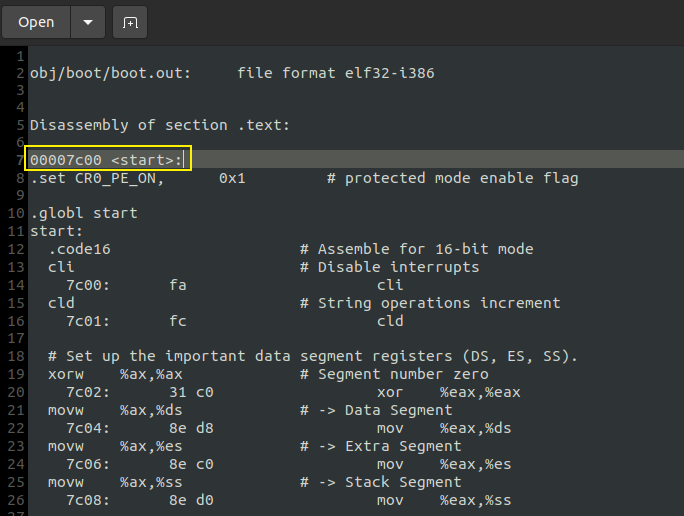
Task: Click 'file format elf32-i386' text
Action: pos(336,73)
